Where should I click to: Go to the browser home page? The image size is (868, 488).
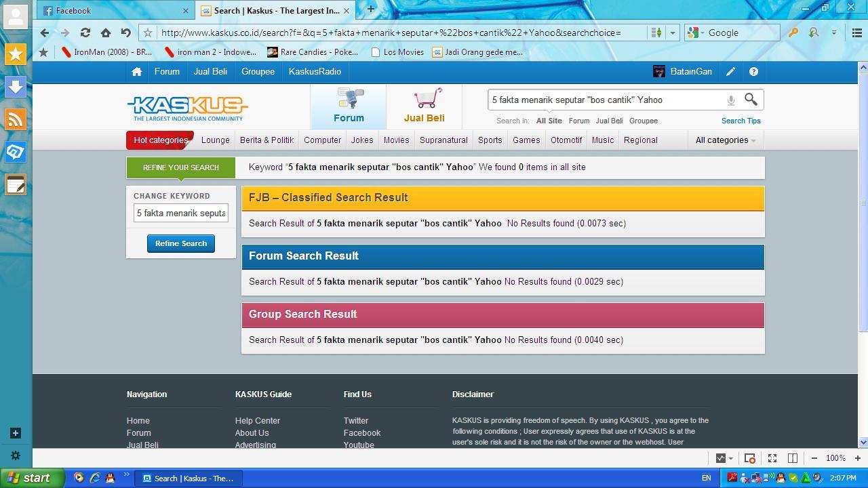tap(105, 33)
